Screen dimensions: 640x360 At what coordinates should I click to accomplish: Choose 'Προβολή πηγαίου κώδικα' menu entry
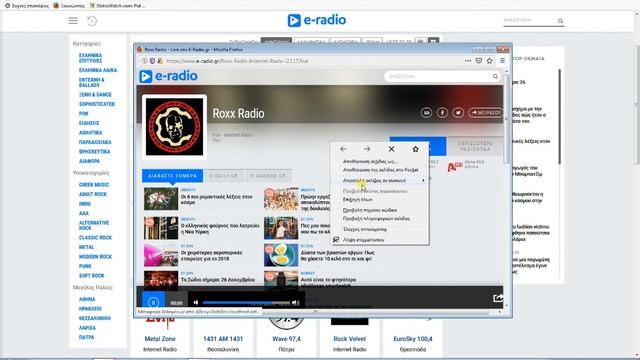[x=380, y=210]
